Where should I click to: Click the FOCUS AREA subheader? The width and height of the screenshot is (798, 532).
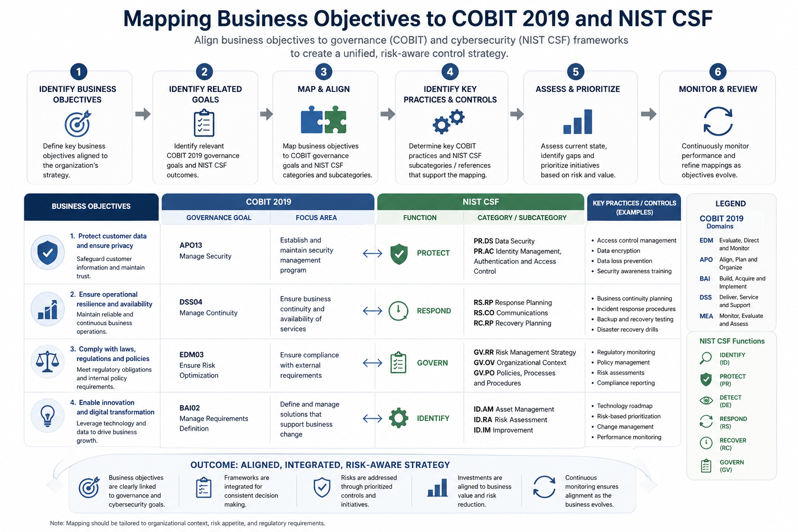coord(316,218)
